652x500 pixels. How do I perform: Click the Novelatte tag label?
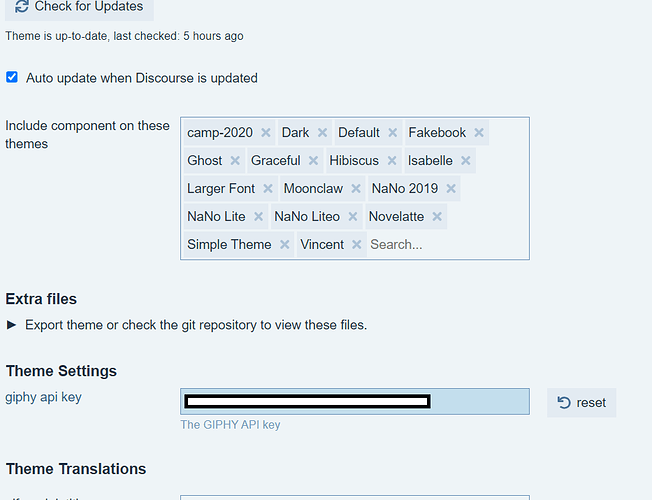(396, 216)
